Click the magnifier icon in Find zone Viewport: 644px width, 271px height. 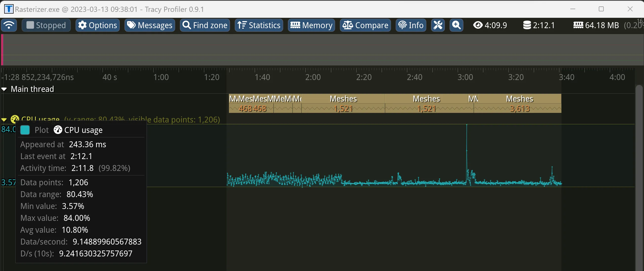(x=186, y=25)
